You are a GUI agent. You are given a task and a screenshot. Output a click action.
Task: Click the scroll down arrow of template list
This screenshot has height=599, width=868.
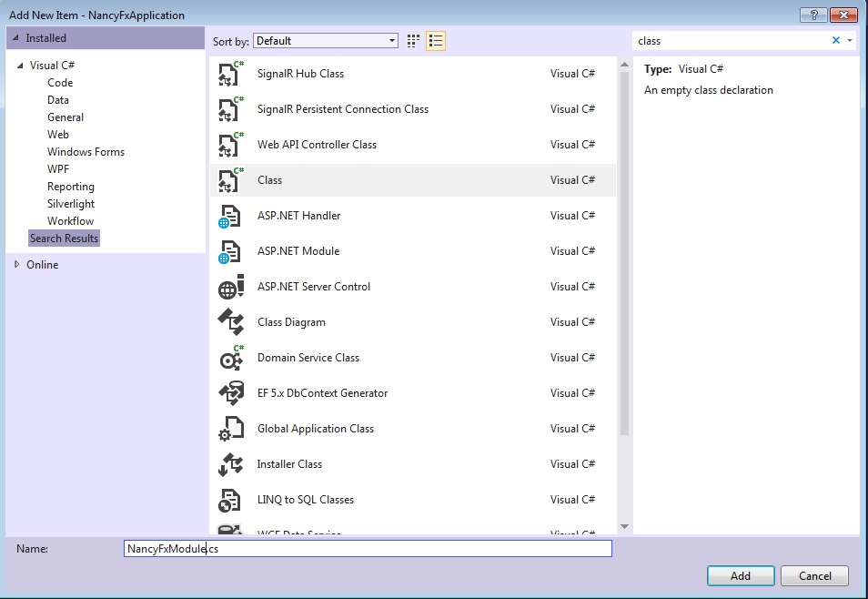pos(624,526)
